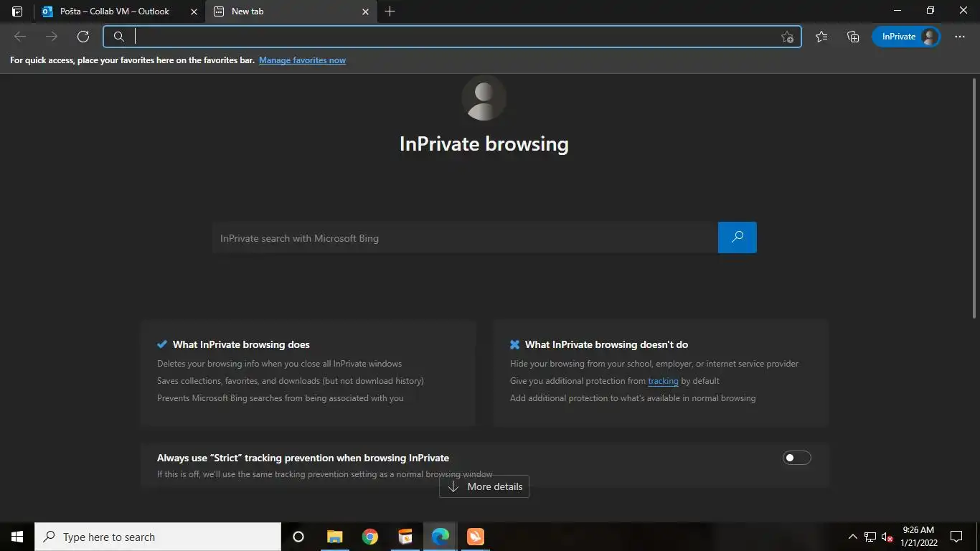Open the tab actions menu icon
The height and width of the screenshot is (551, 980).
17,11
